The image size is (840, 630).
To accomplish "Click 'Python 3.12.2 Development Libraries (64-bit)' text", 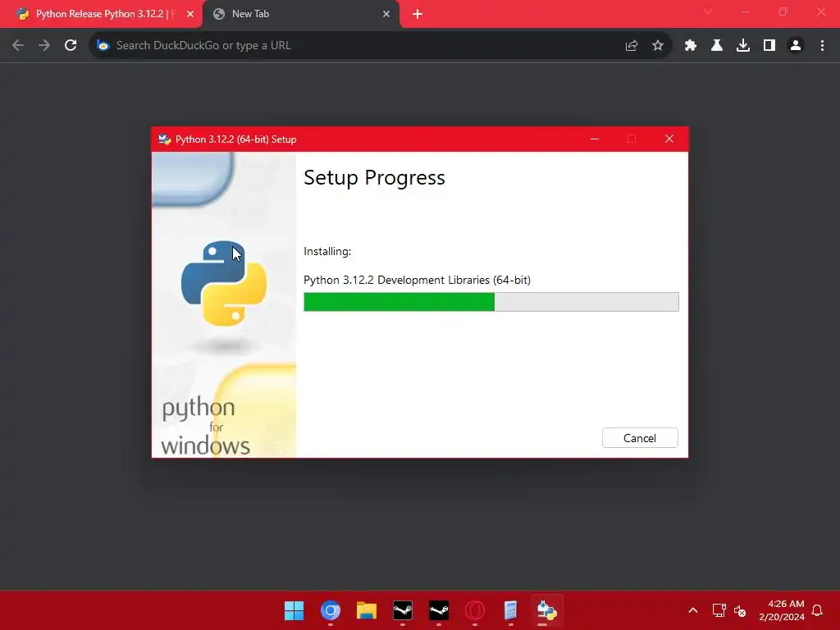I will point(417,280).
